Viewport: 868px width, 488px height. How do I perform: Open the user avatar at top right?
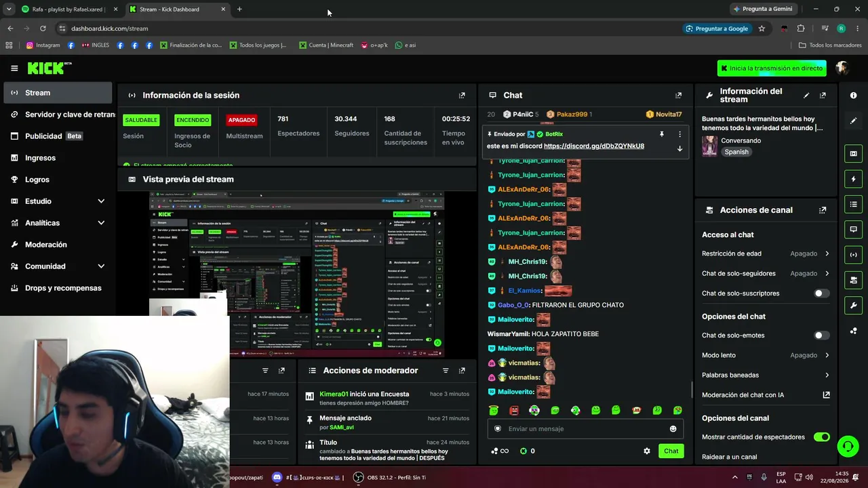tap(842, 68)
